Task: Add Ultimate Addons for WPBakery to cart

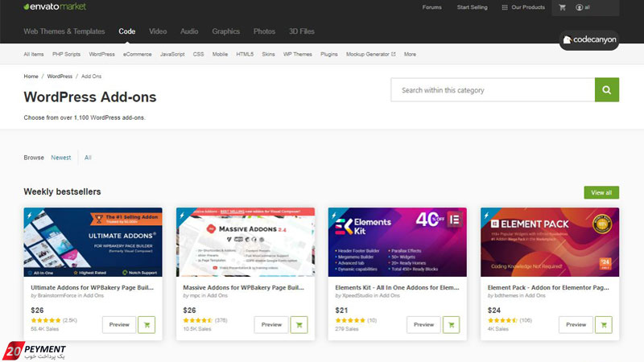Action: (x=147, y=325)
